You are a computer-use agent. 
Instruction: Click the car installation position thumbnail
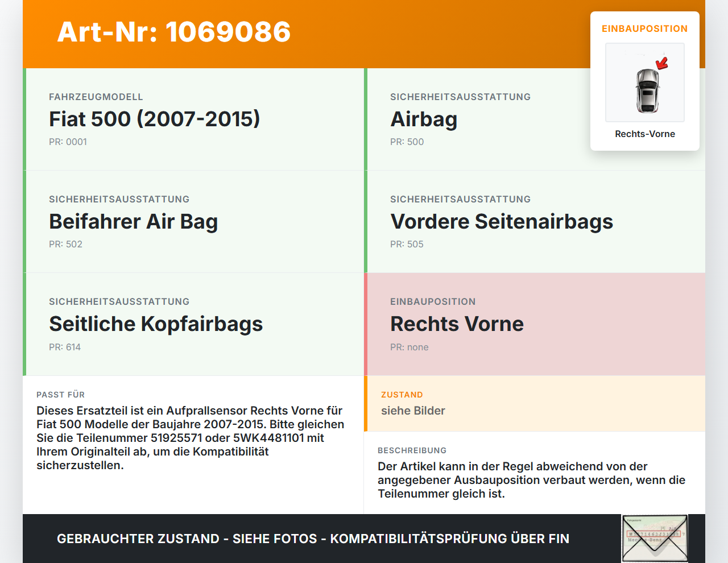tap(645, 82)
